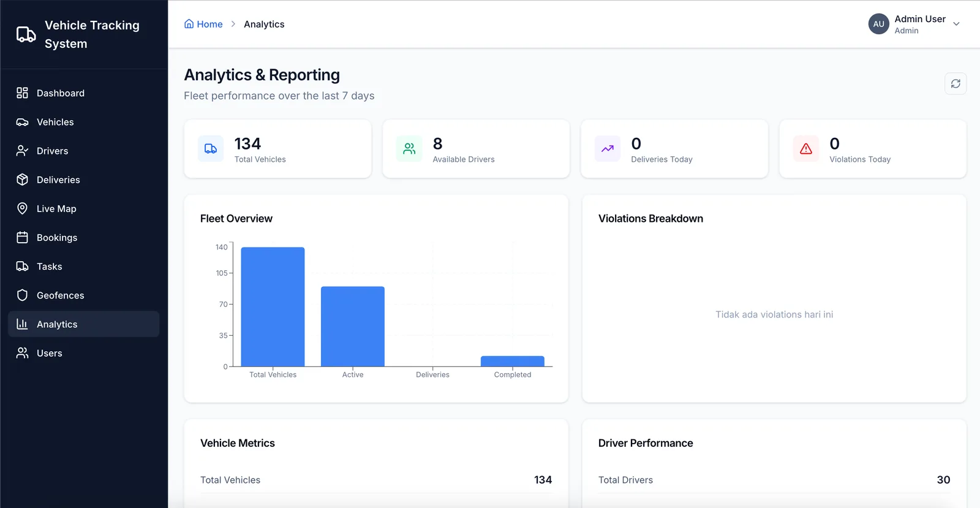Image resolution: width=980 pixels, height=508 pixels.
Task: Click the Users people icon
Action: [22, 353]
